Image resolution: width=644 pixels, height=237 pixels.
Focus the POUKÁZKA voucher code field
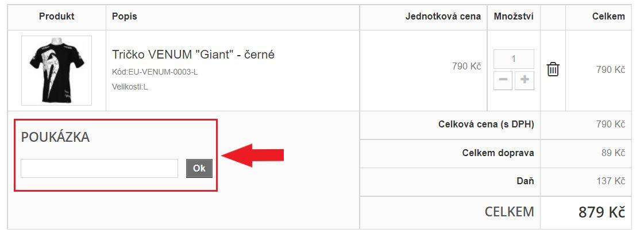(99, 168)
